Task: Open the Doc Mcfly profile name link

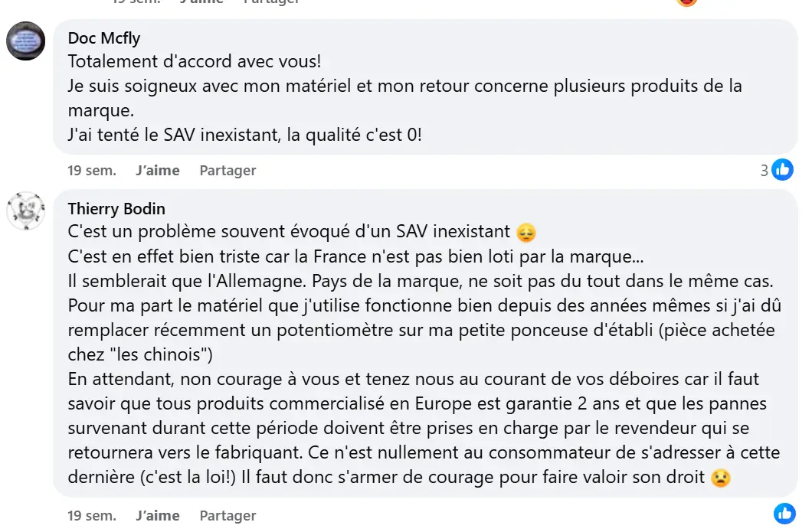Action: coord(104,38)
